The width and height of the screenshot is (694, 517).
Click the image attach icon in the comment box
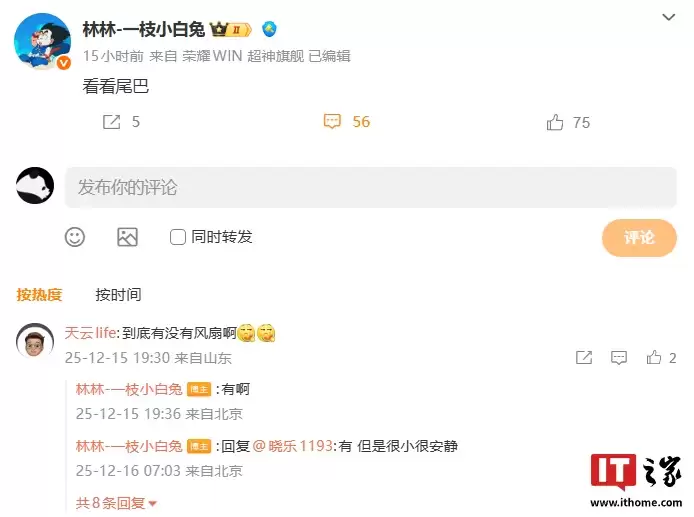point(127,237)
